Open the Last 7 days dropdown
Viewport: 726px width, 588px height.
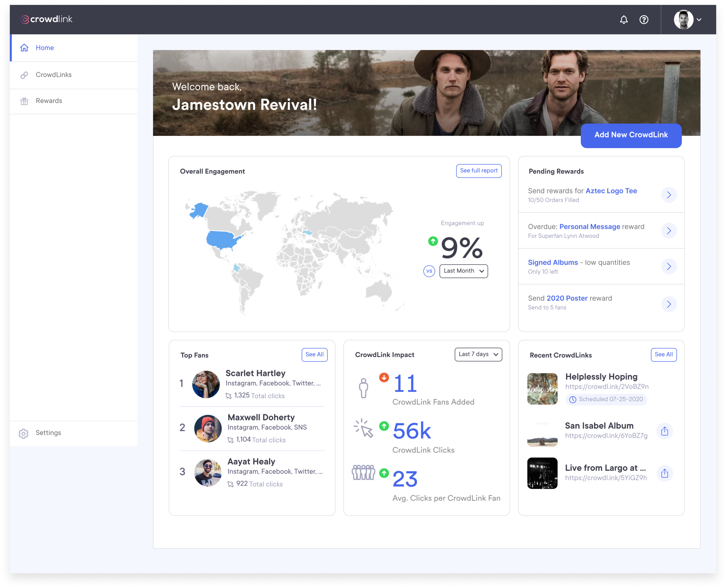tap(478, 354)
